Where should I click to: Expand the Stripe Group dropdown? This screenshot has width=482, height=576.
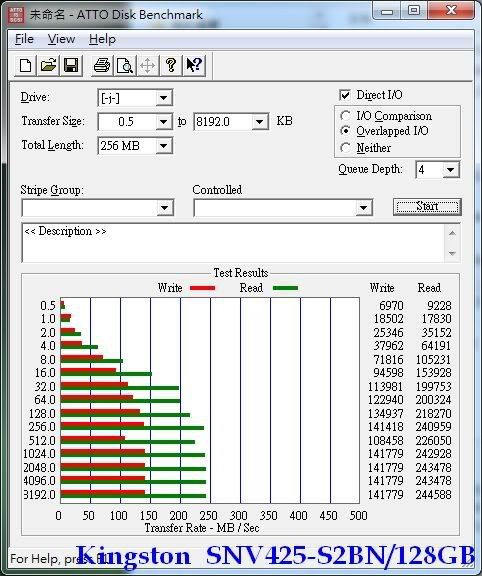pos(165,208)
